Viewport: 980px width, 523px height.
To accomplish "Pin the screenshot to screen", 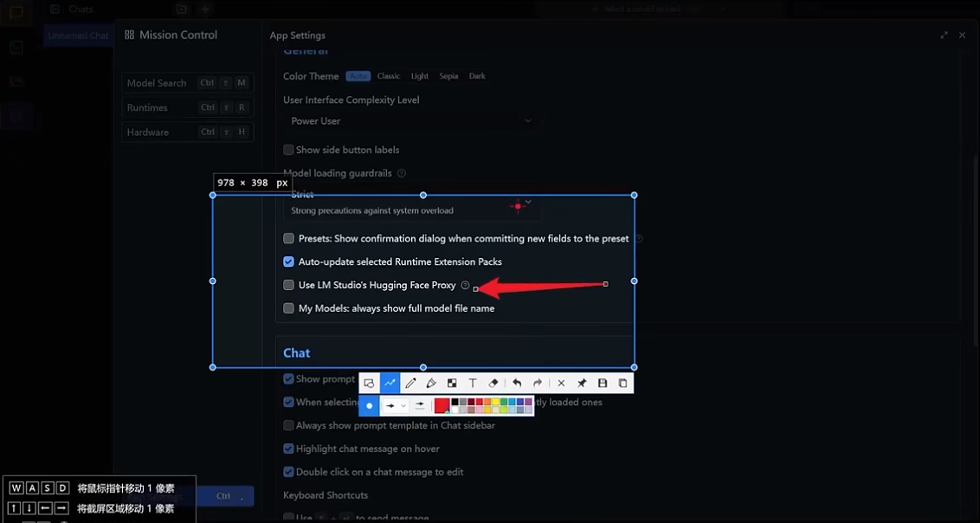I will tap(582, 383).
